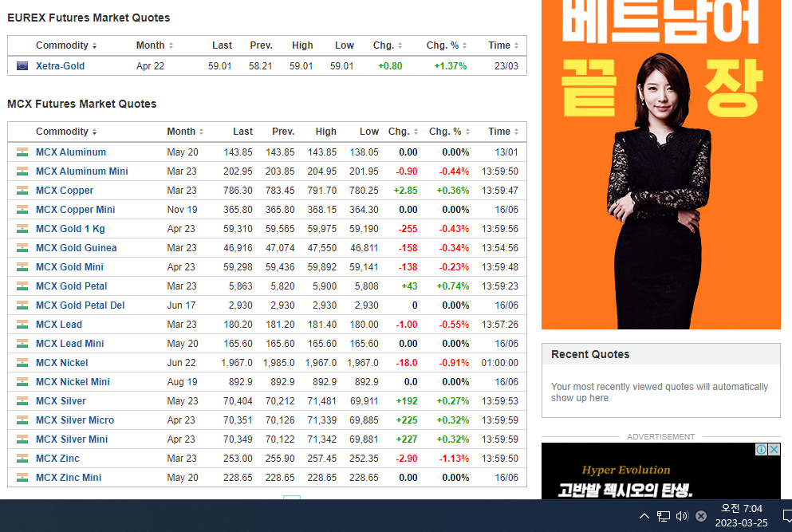Sort the MCX table by Commodity

coord(65,132)
